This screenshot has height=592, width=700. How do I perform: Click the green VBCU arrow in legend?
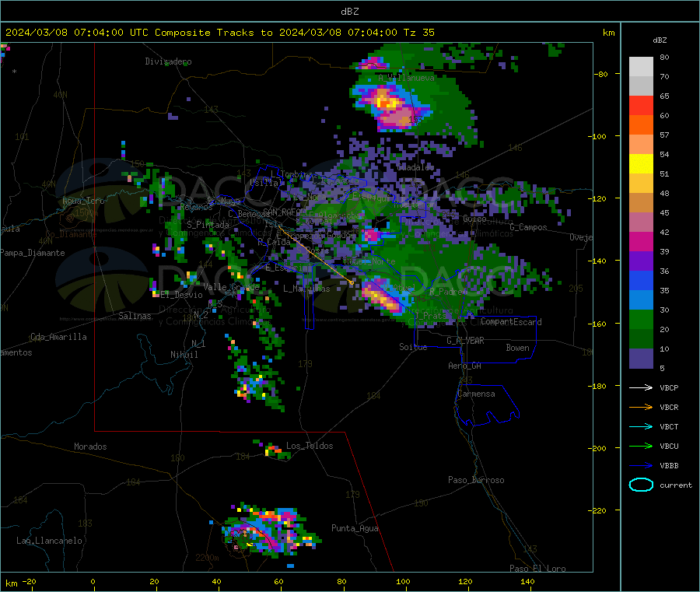(x=641, y=446)
